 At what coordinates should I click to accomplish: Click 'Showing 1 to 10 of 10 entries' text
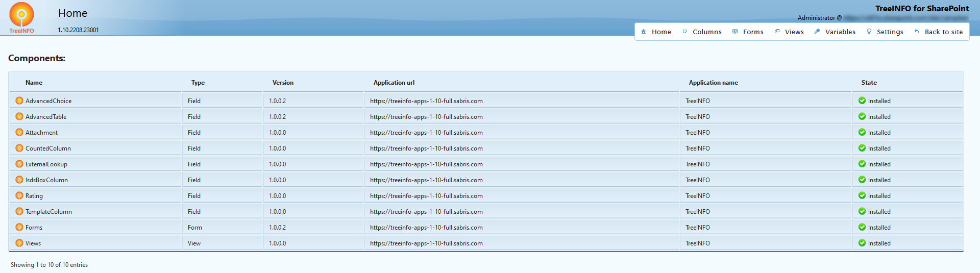point(49,264)
